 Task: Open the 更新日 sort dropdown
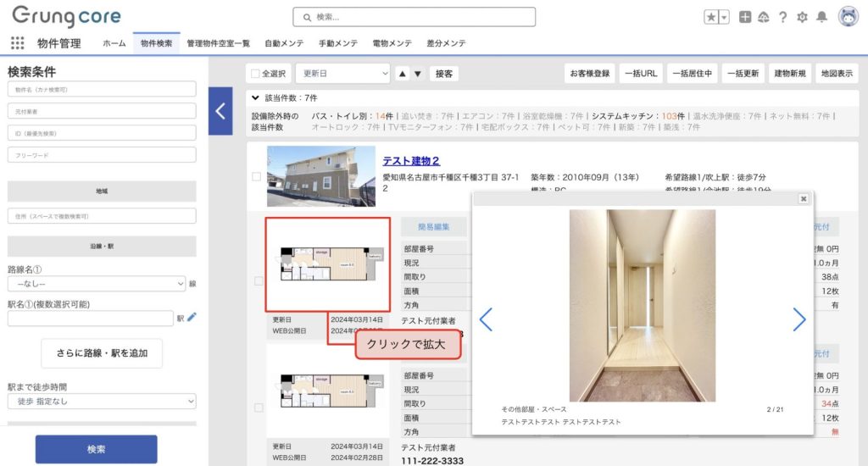pos(342,74)
